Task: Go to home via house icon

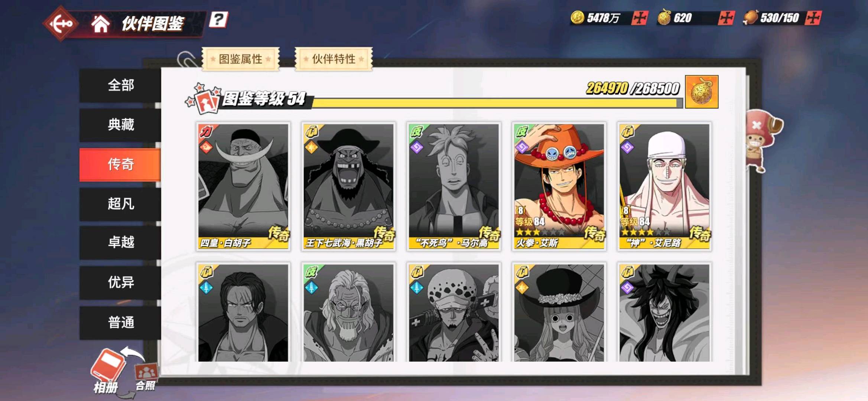Action: tap(100, 25)
